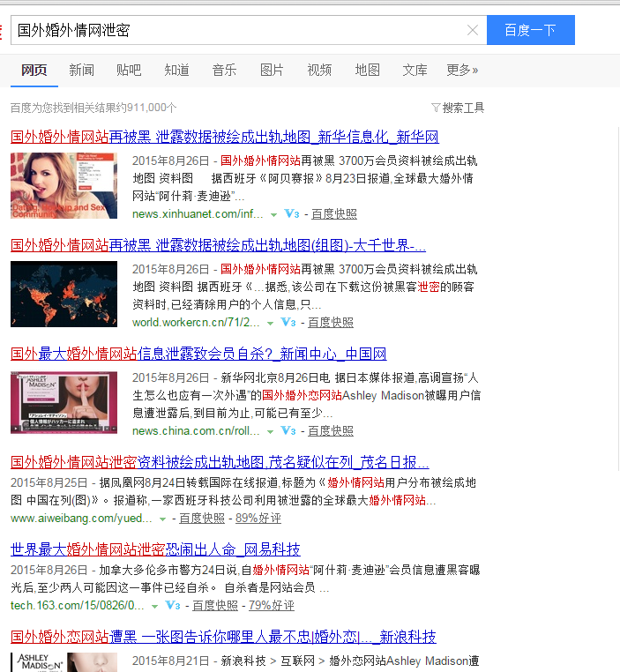Click the V3 badge beside news.china.com.cn
Screen dimensions: 620x672
[288, 430]
